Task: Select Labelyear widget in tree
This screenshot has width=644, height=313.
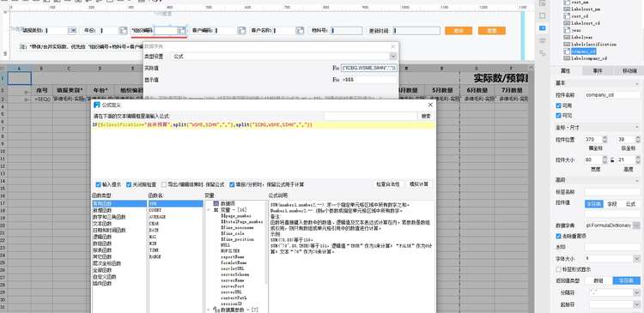Action: click(580, 37)
